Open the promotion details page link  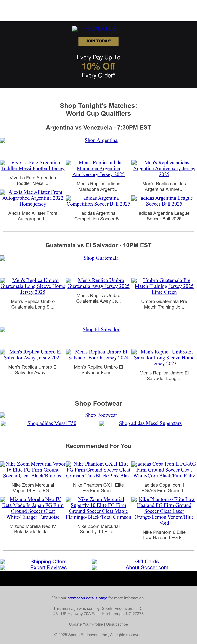click(x=87, y=598)
